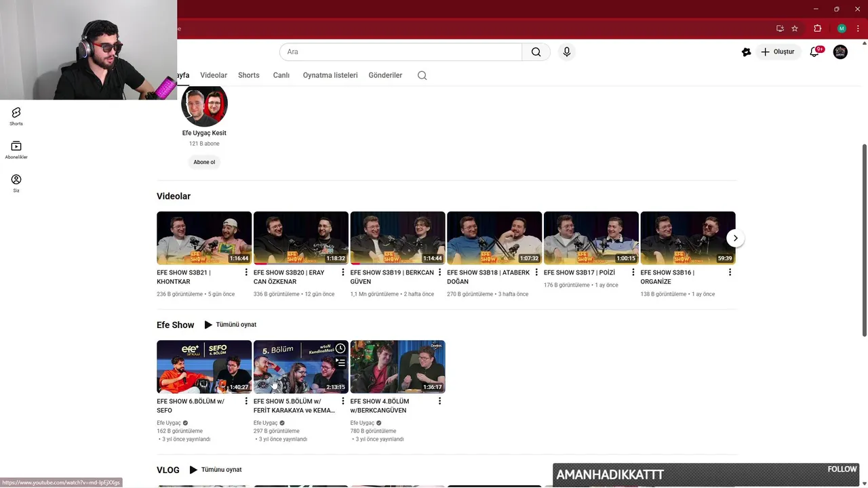The height and width of the screenshot is (488, 868).
Task: Open the ORGANİZE video thumbnail
Action: (x=688, y=238)
